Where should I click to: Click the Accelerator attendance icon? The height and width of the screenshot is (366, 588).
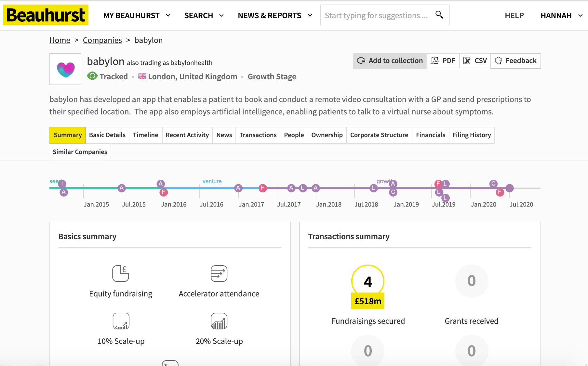coord(219,273)
